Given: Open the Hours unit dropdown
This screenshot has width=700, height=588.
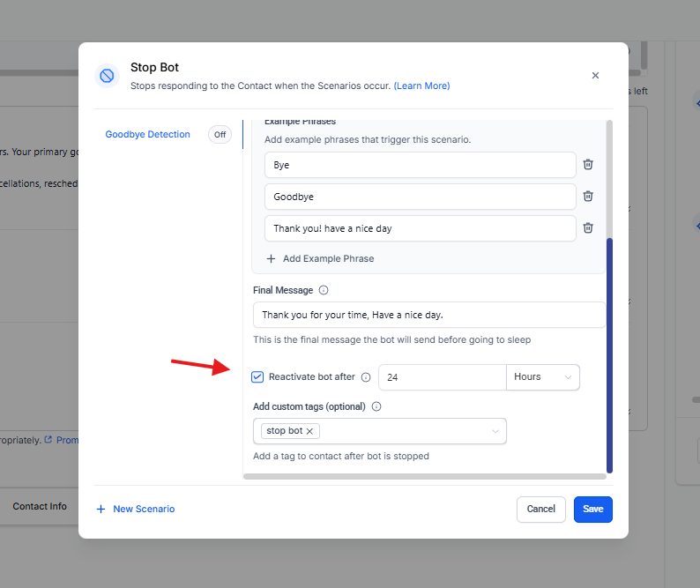Looking at the screenshot, I should coord(542,377).
